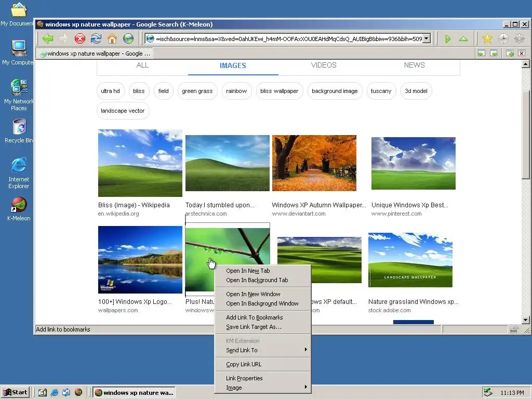The image size is (532, 399).
Task: Open the URL bar dropdown arrow
Action: tap(427, 38)
